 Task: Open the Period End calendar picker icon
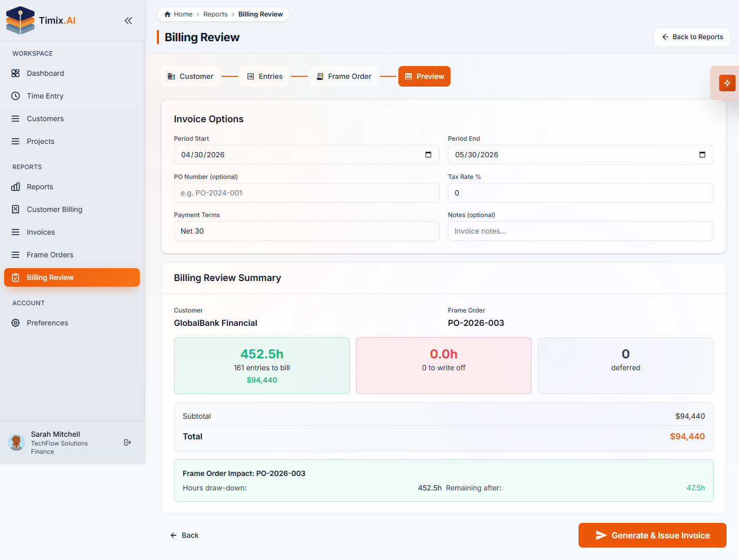click(x=702, y=155)
